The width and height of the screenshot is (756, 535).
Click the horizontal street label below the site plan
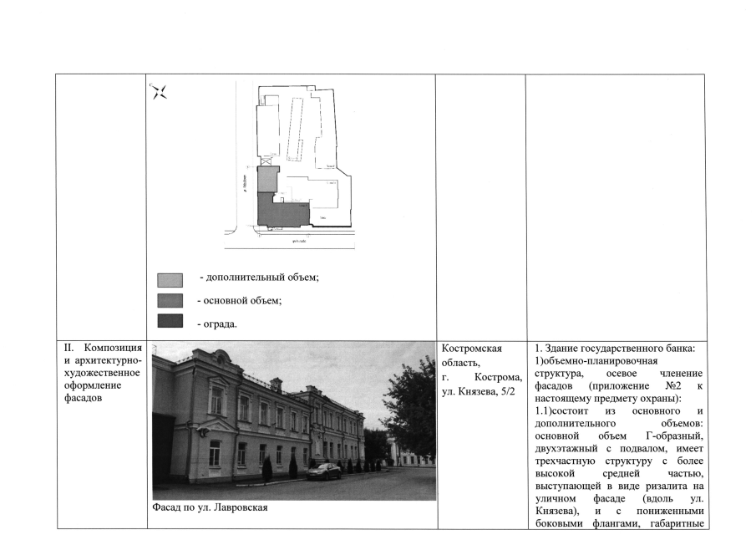click(297, 242)
